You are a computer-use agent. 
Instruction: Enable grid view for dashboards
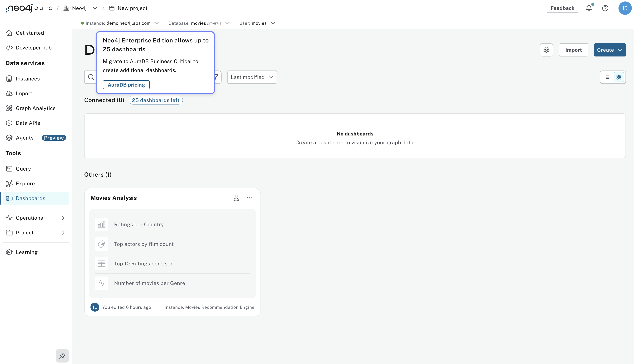tap(619, 77)
